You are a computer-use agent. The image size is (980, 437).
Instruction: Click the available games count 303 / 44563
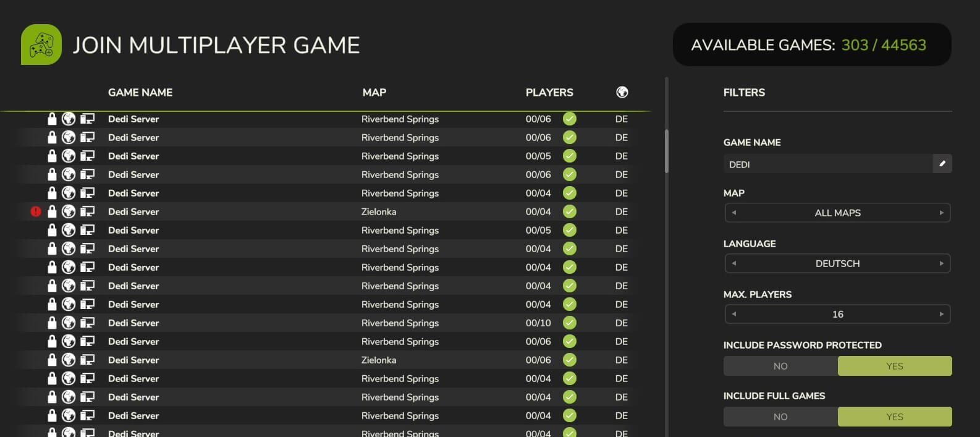click(884, 45)
